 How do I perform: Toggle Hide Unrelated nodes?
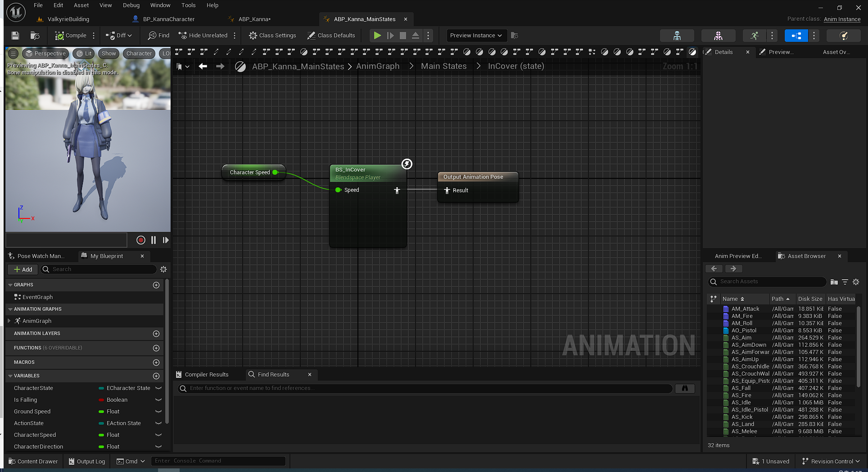click(203, 36)
